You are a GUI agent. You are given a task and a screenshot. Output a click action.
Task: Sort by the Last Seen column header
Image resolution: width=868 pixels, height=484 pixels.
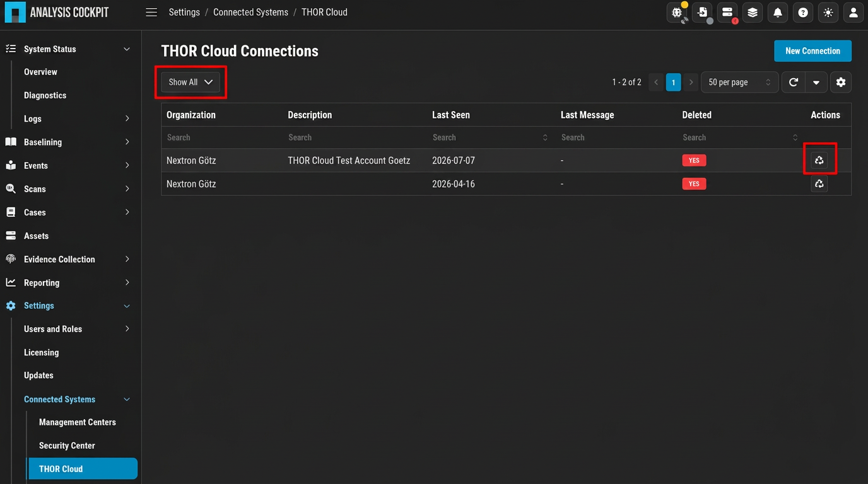451,115
